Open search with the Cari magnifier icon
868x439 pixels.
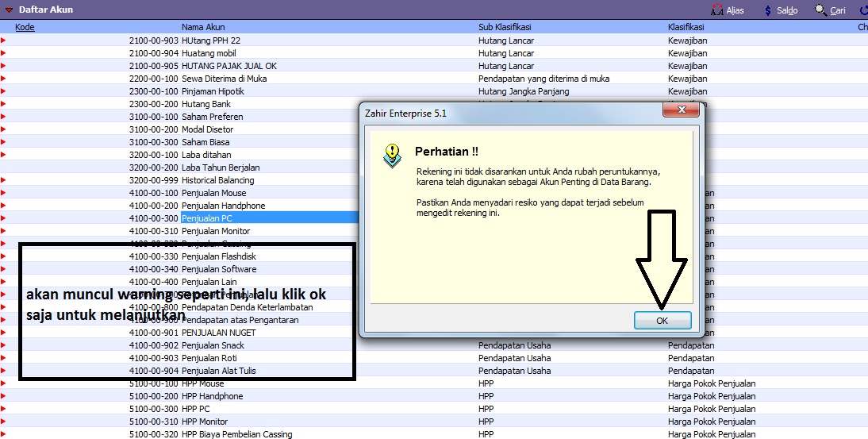pos(820,10)
